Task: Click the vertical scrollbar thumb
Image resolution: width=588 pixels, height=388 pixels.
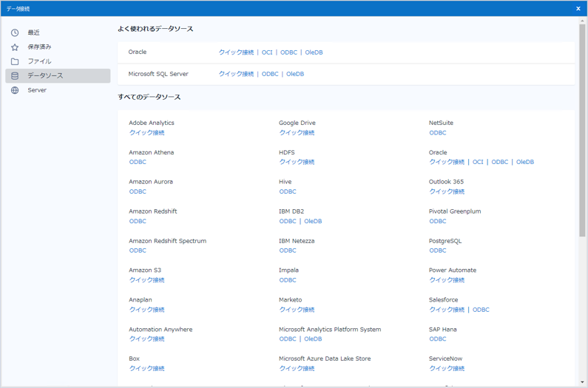Action: pos(582,130)
